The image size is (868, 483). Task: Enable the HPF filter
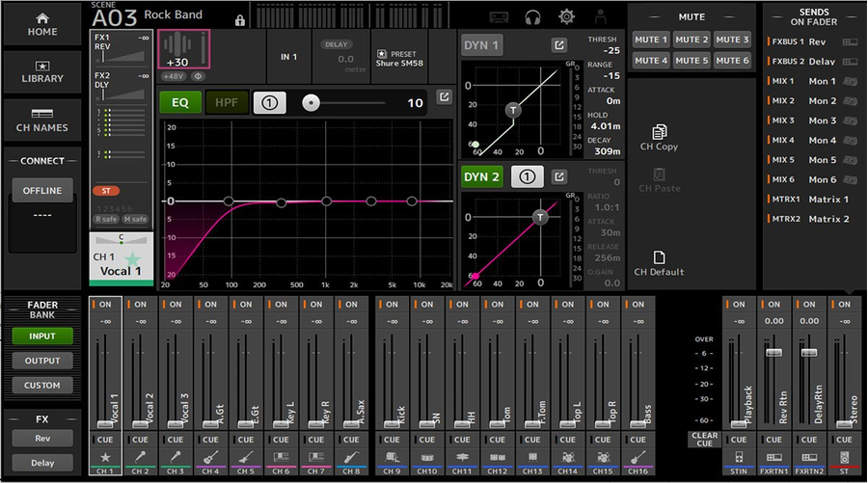[x=227, y=102]
